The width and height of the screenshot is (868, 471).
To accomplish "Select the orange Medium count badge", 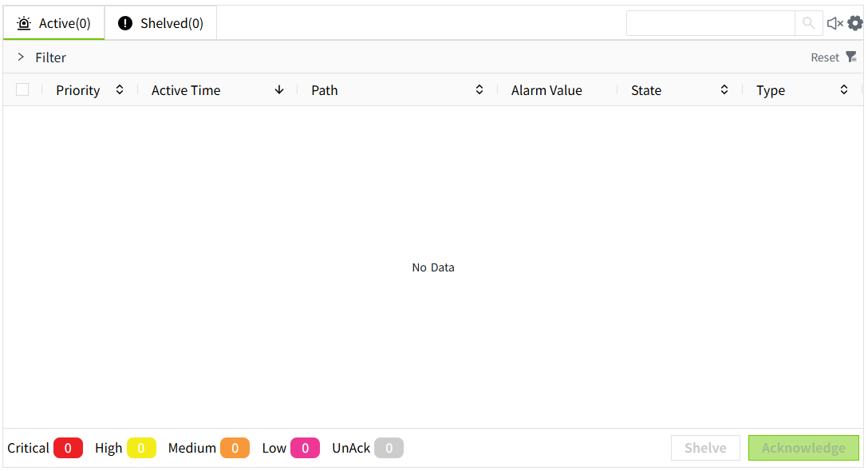I will pos(235,448).
